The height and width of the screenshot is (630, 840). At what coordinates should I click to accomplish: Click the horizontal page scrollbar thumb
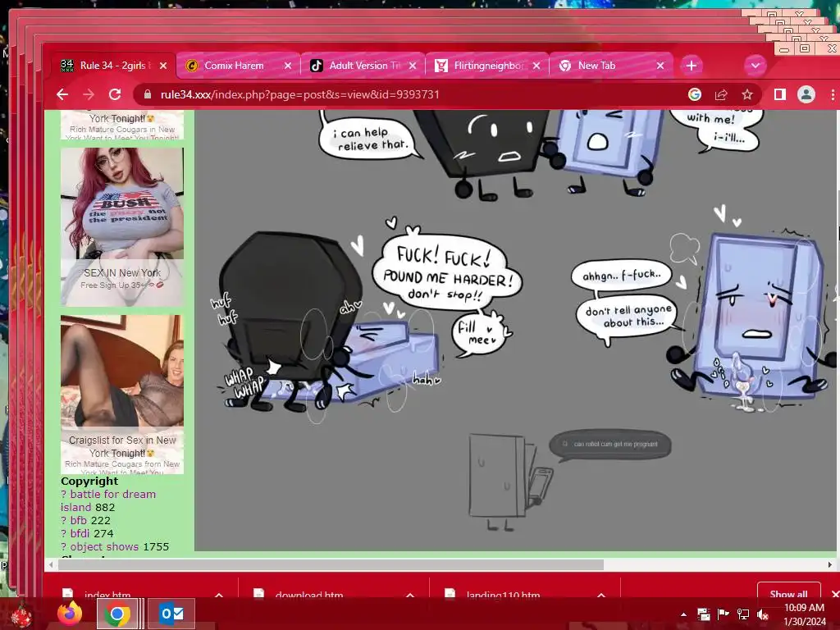[331, 564]
